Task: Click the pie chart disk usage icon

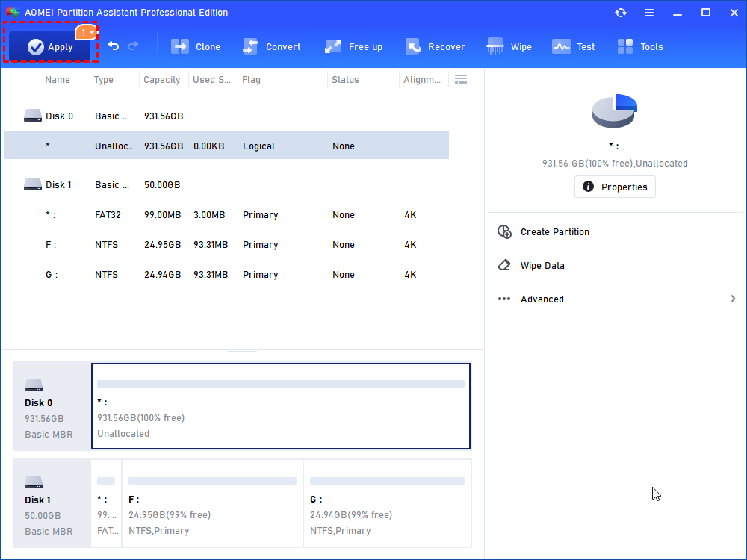Action: pos(615,111)
